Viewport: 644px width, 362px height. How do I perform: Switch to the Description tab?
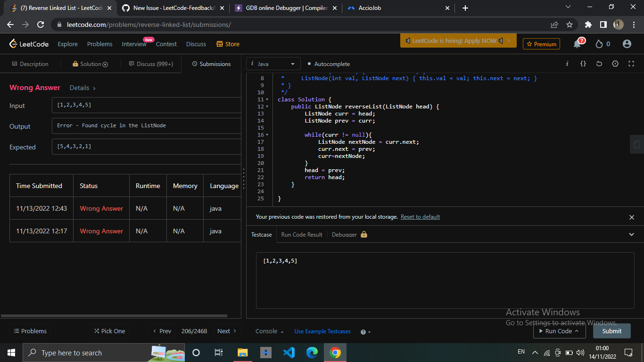click(30, 64)
